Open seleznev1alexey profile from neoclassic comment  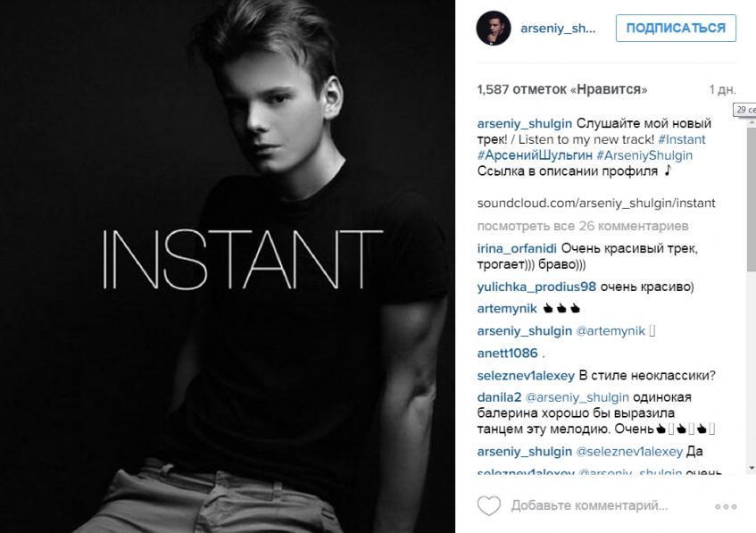pos(526,375)
